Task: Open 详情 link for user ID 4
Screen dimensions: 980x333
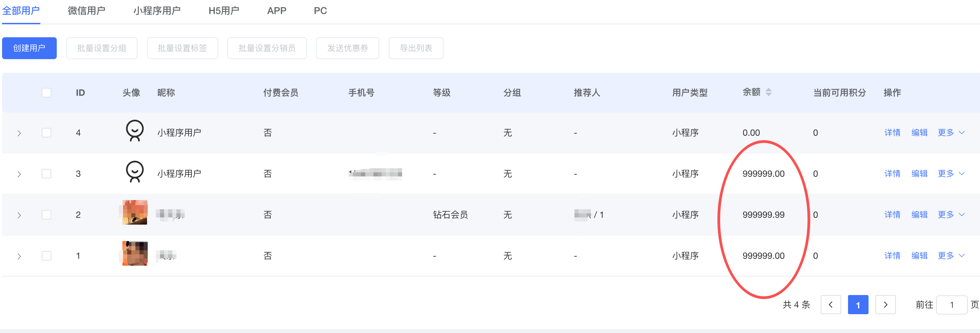Action: 892,133
